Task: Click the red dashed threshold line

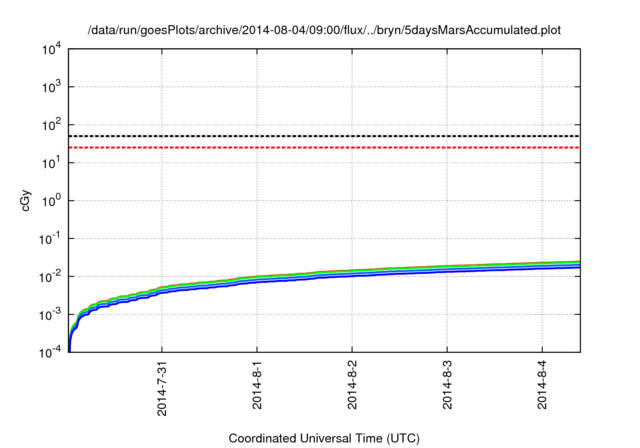Action: (324, 147)
